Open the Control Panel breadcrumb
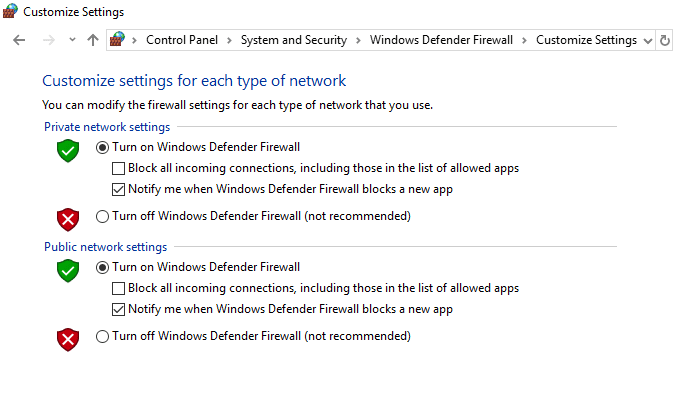The image size is (676, 399). click(182, 40)
